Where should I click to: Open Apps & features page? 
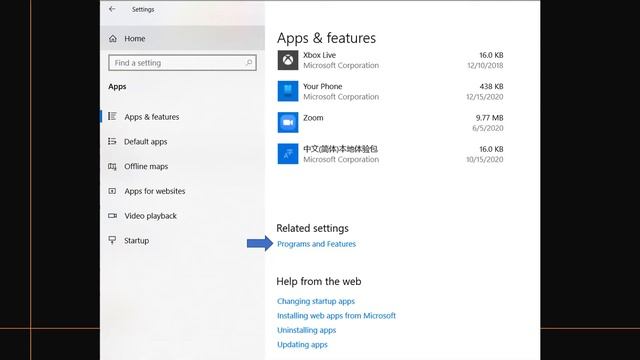click(x=151, y=117)
